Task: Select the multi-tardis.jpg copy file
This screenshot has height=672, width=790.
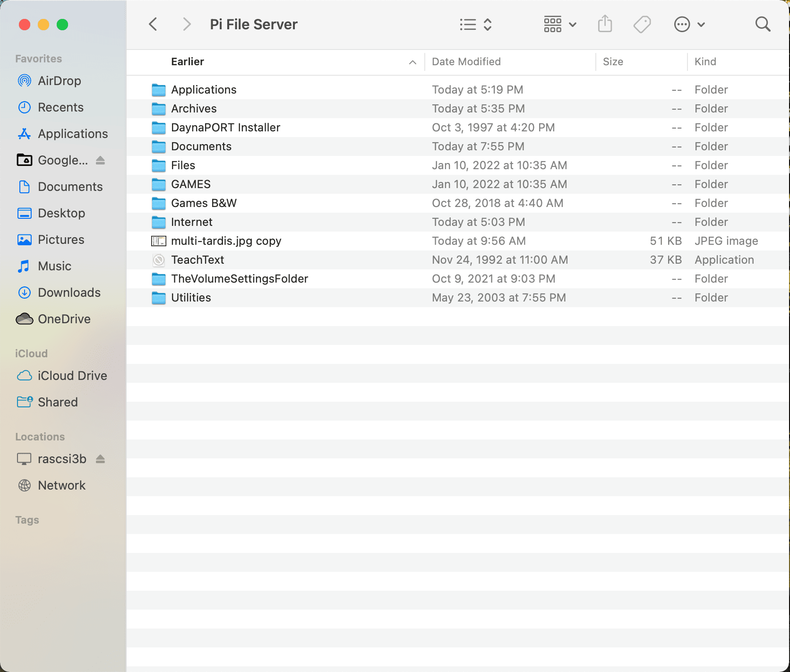Action: tap(457, 241)
